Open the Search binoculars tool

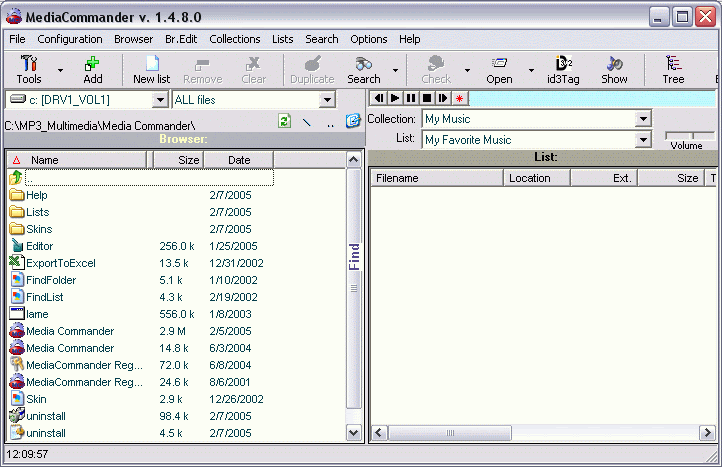coord(363,69)
